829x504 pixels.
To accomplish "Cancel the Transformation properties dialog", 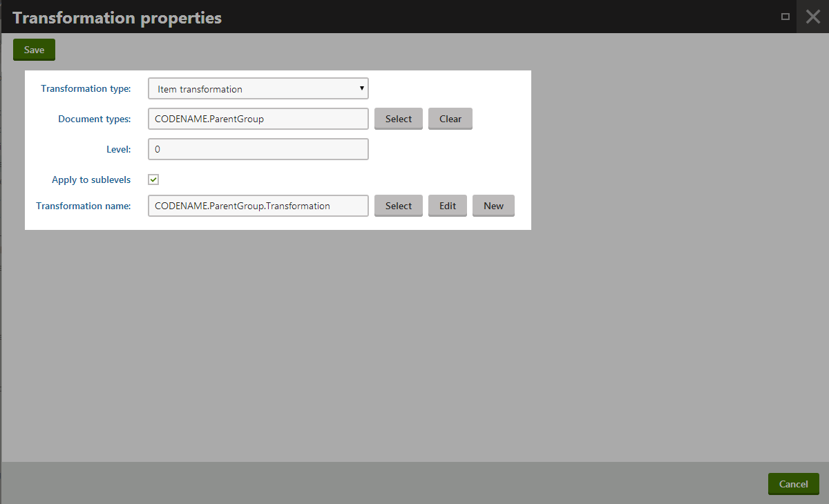I will click(x=794, y=484).
